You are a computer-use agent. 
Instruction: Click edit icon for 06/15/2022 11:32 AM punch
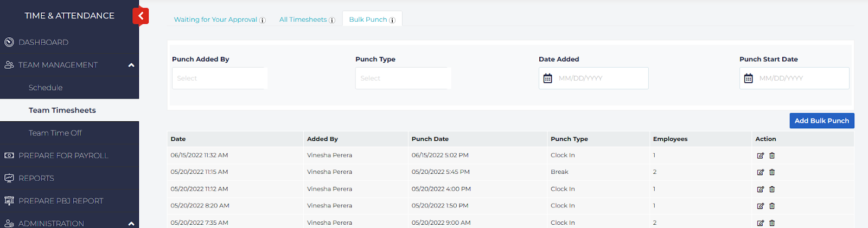click(x=760, y=155)
